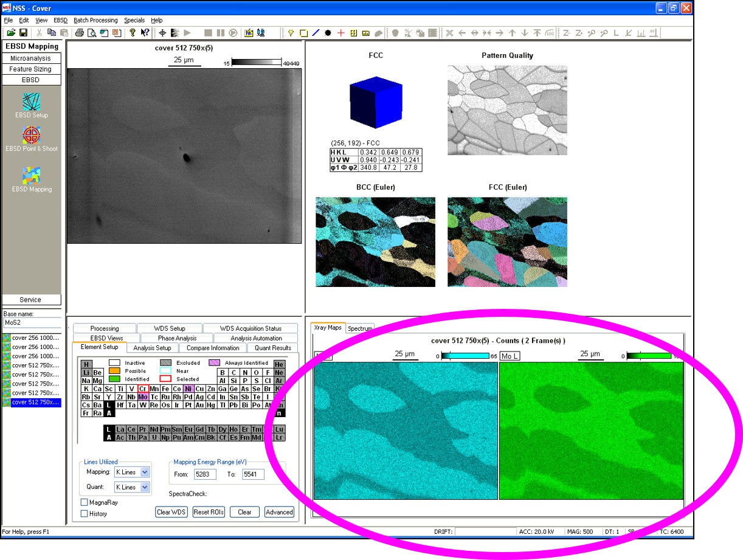The height and width of the screenshot is (560, 743).
Task: Open the Quant lines dropdown
Action: [x=145, y=487]
